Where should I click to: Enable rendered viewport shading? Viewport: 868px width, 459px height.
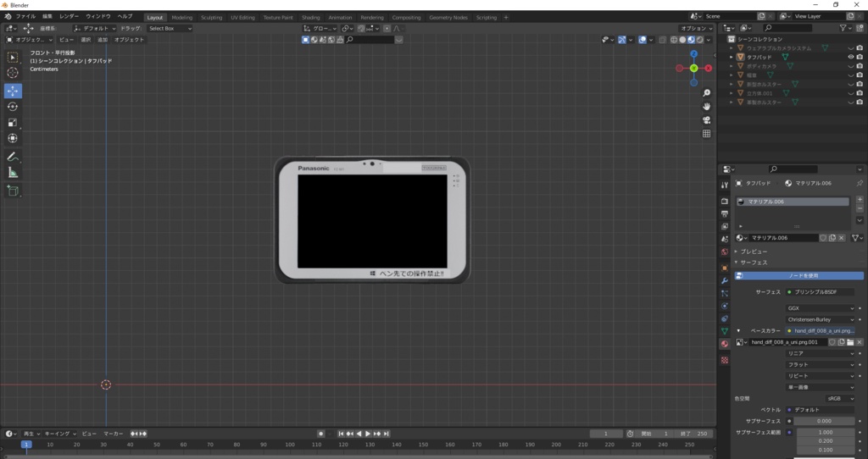point(699,40)
